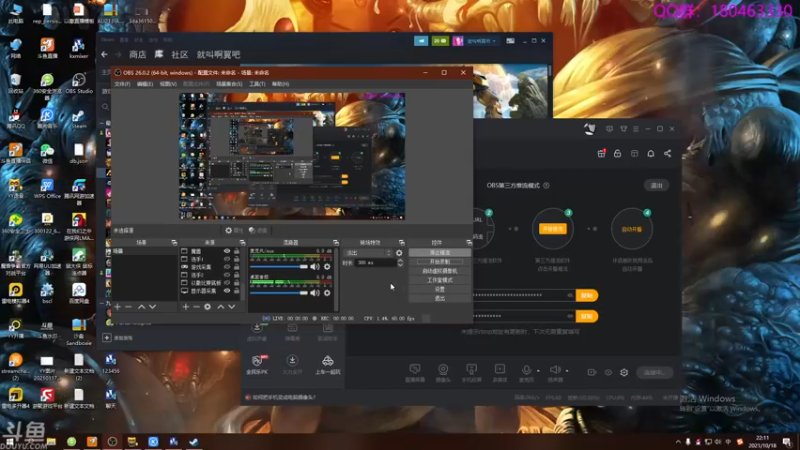
Task: Move the scene down in the Scenes panel
Action: [152, 307]
